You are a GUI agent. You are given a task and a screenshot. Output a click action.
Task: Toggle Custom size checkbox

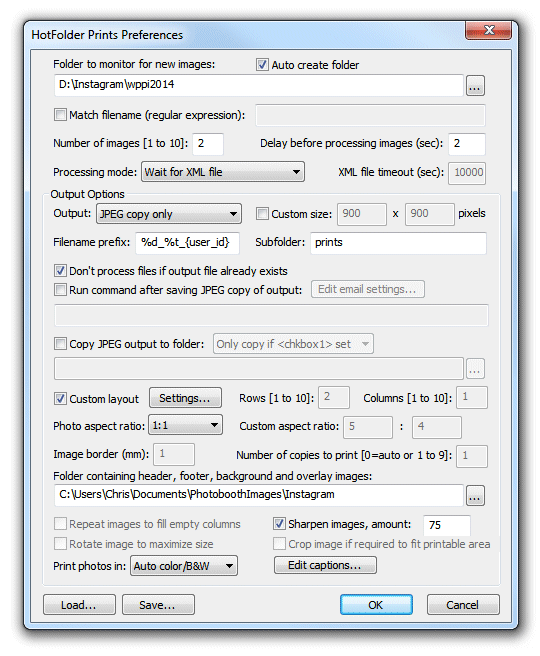pos(262,214)
